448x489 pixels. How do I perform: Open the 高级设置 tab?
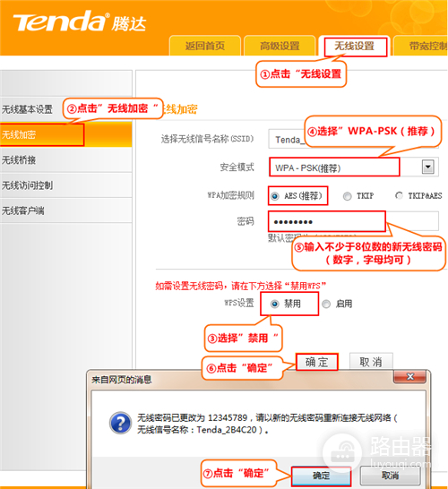pos(280,46)
